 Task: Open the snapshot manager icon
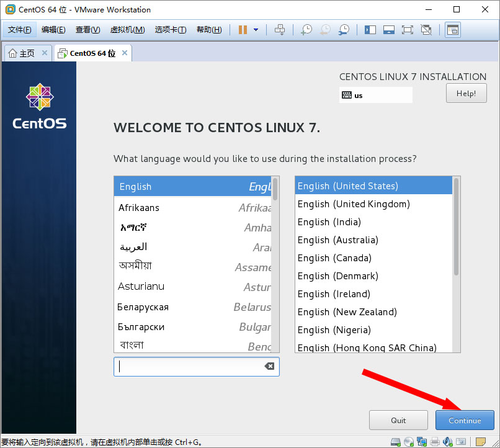point(344,30)
